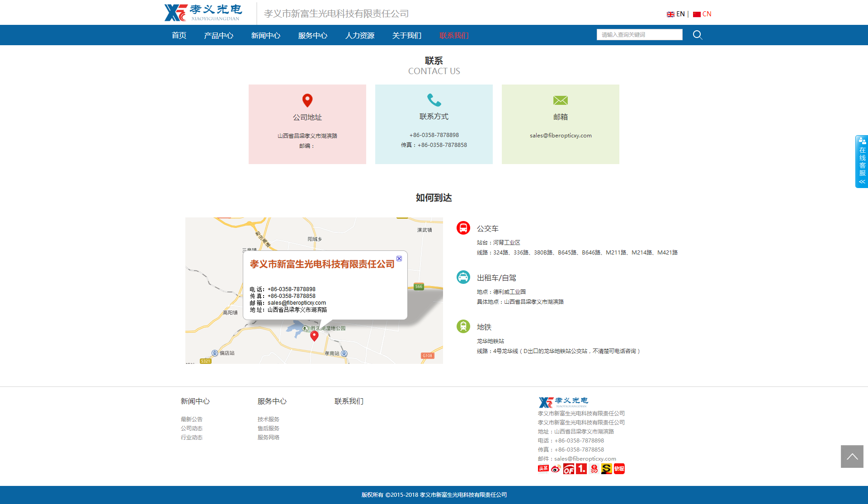Expand the 在线客服 side panel
Image resolution: width=868 pixels, height=504 pixels.
coord(862,161)
